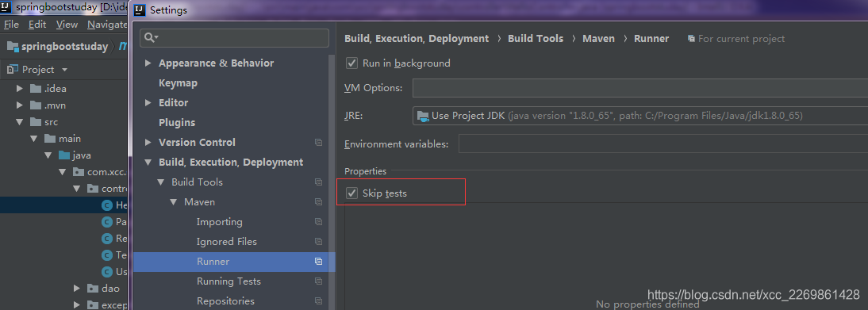The width and height of the screenshot is (868, 310).
Task: Click the project-level icon beside Version Control
Action: tap(318, 142)
